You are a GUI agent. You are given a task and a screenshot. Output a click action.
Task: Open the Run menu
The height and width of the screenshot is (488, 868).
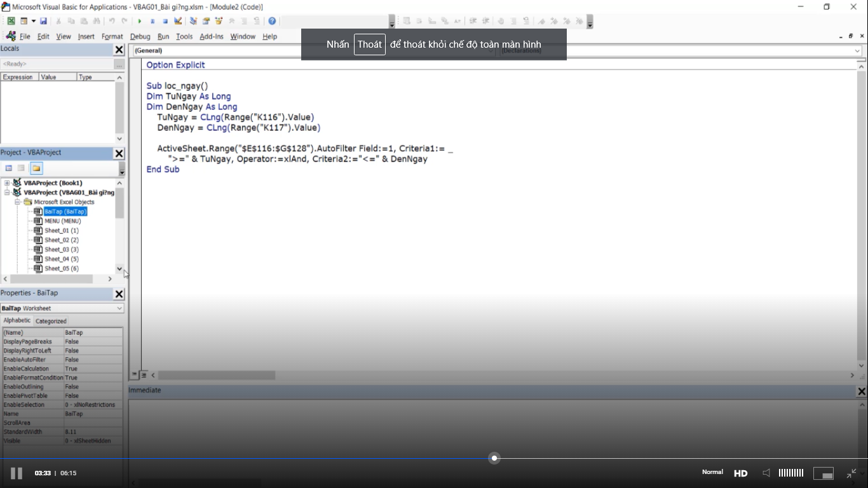point(163,37)
